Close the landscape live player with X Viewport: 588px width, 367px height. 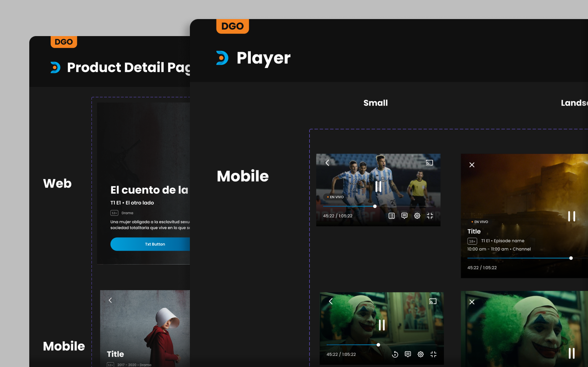(472, 165)
